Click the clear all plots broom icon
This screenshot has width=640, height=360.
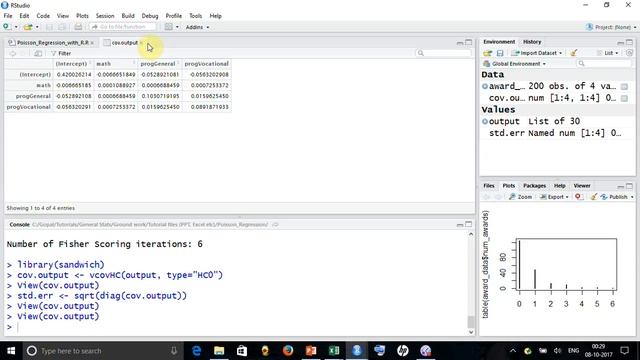point(593,197)
